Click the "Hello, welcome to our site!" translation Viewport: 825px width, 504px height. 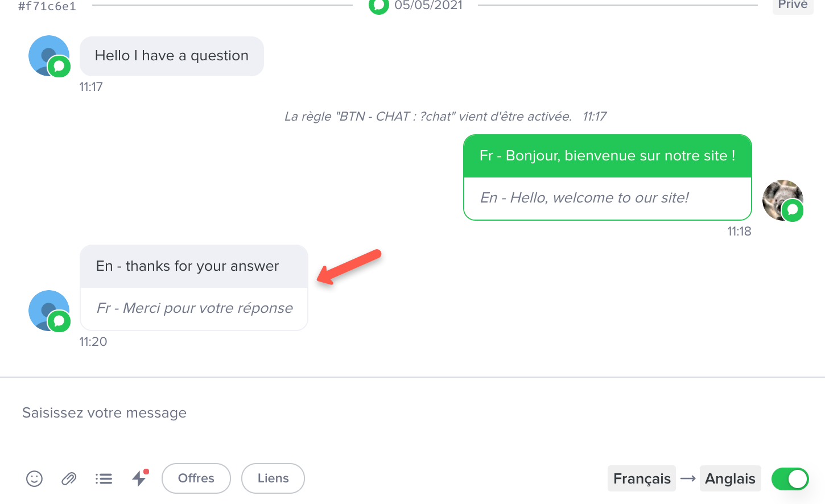click(584, 198)
